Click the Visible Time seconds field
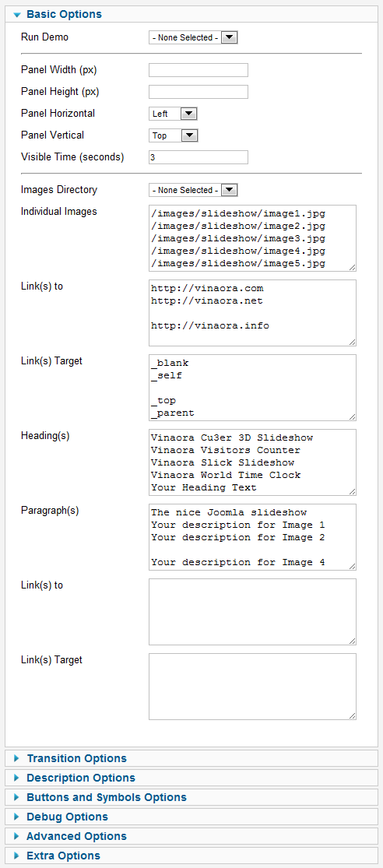Viewport: 383px width, 868px height. (199, 158)
